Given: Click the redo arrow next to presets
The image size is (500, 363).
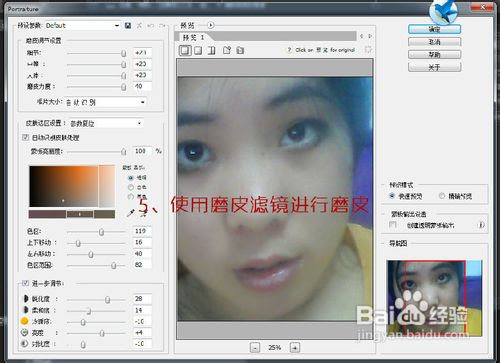Looking at the screenshot, I should [162, 26].
